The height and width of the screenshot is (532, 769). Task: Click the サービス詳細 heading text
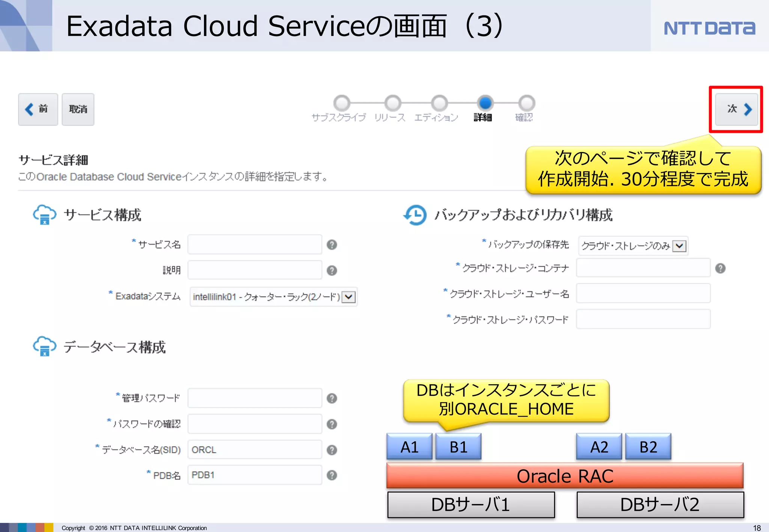click(53, 160)
